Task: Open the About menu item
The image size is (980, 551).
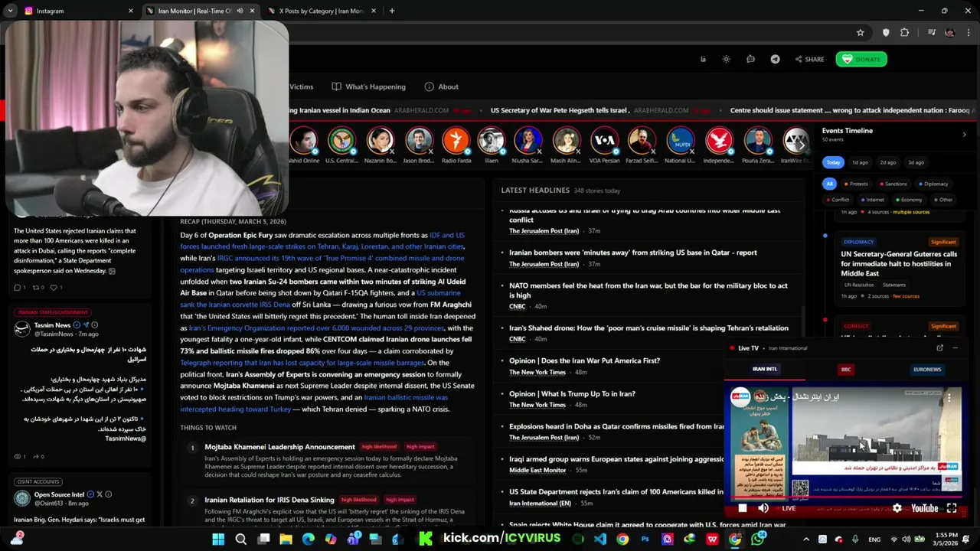Action: 442,86
